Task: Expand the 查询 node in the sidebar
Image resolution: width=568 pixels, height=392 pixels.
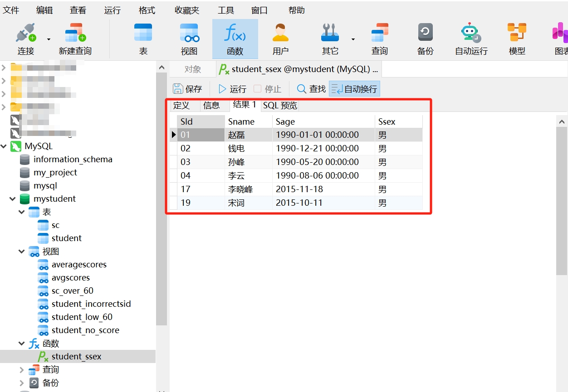Action: pos(21,370)
